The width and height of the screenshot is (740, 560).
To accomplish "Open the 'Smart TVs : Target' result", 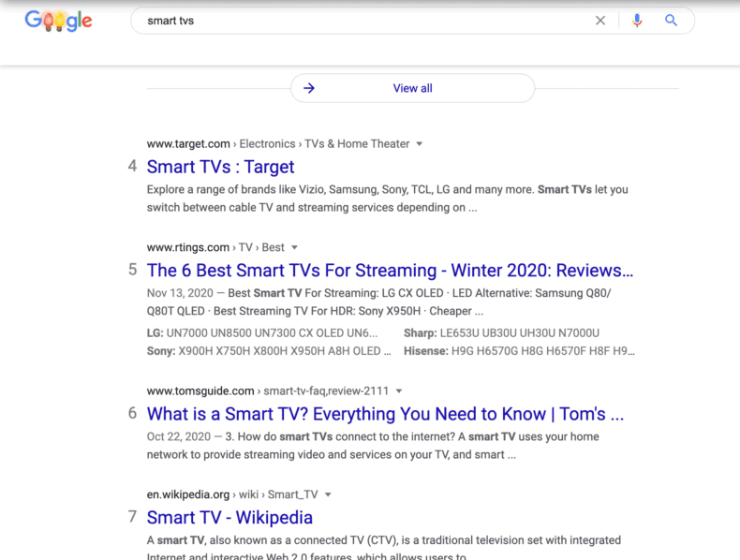I will click(x=220, y=167).
